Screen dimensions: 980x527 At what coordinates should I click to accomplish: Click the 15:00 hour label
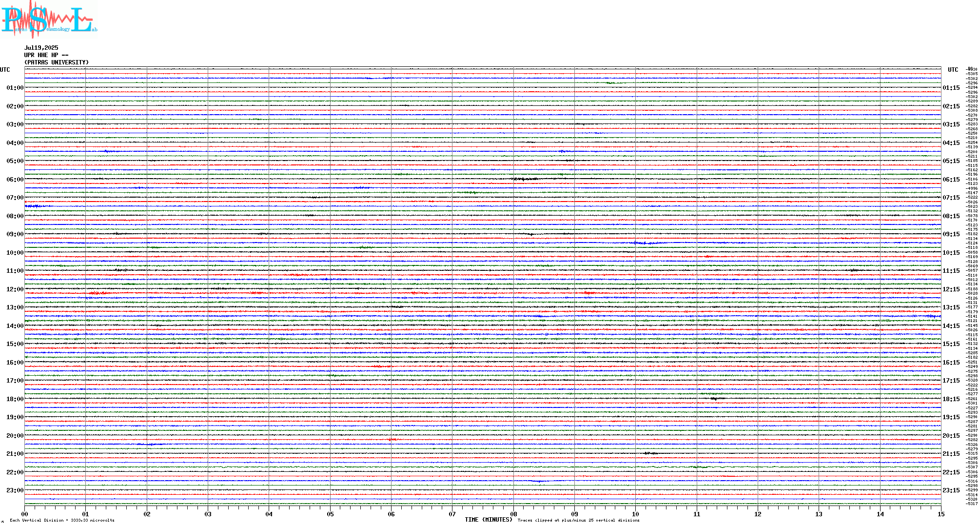pyautogui.click(x=15, y=344)
